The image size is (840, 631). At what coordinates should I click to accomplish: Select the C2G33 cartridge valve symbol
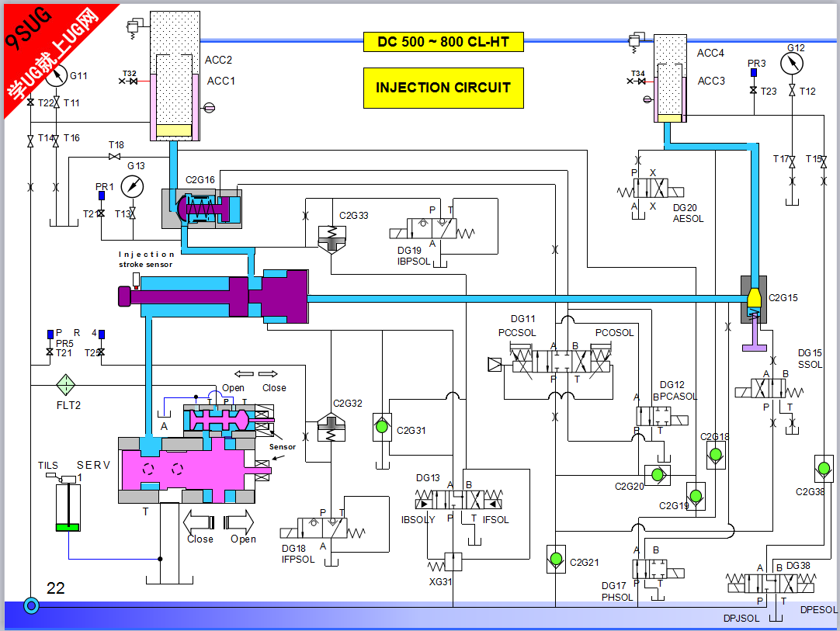332,238
